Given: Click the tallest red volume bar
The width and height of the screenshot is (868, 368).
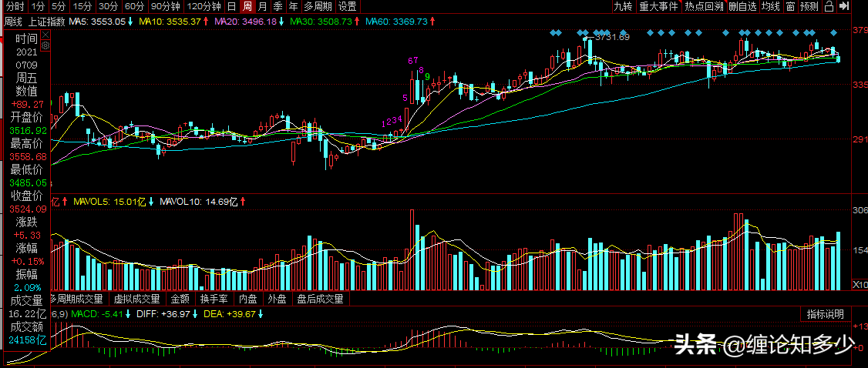Looking at the screenshot, I should click(x=412, y=249).
